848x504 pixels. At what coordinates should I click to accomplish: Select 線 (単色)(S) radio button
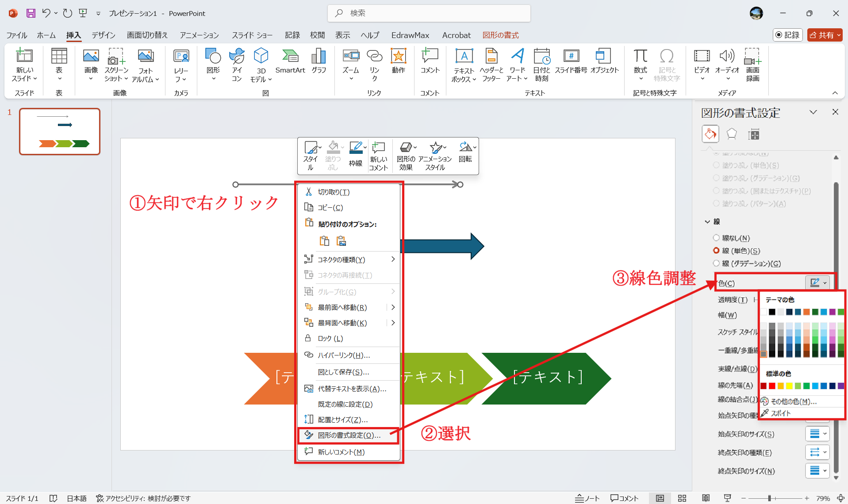716,251
